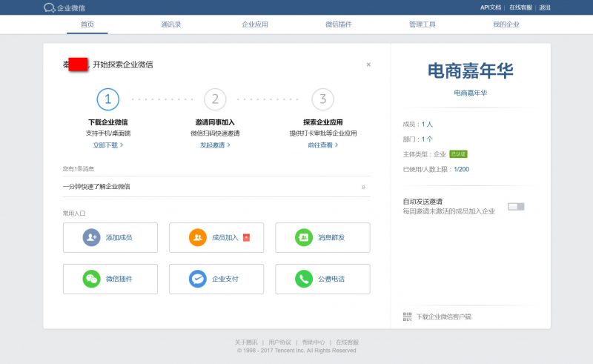Click the orange 成员加入 icon
The image size is (593, 364).
coord(198,238)
